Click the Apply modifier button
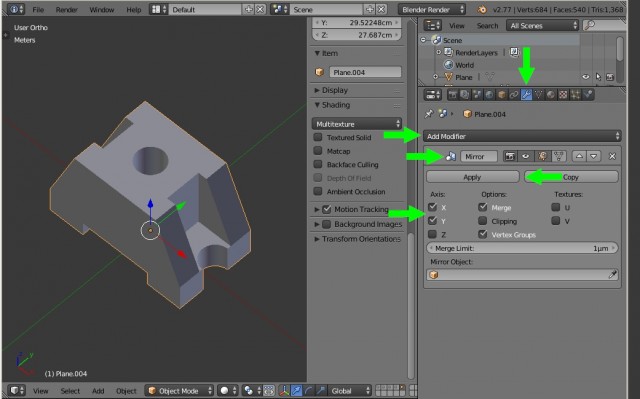The height and width of the screenshot is (399, 640). pos(472,177)
